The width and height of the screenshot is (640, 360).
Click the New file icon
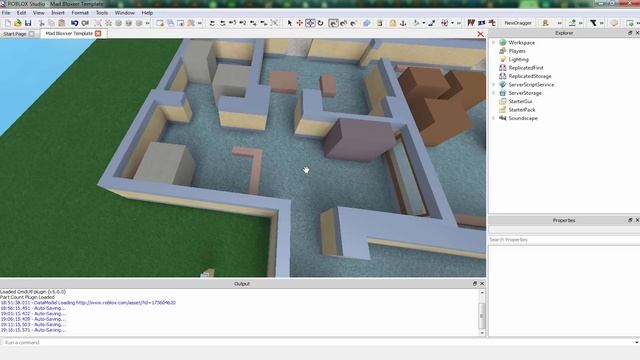pyautogui.click(x=8, y=23)
